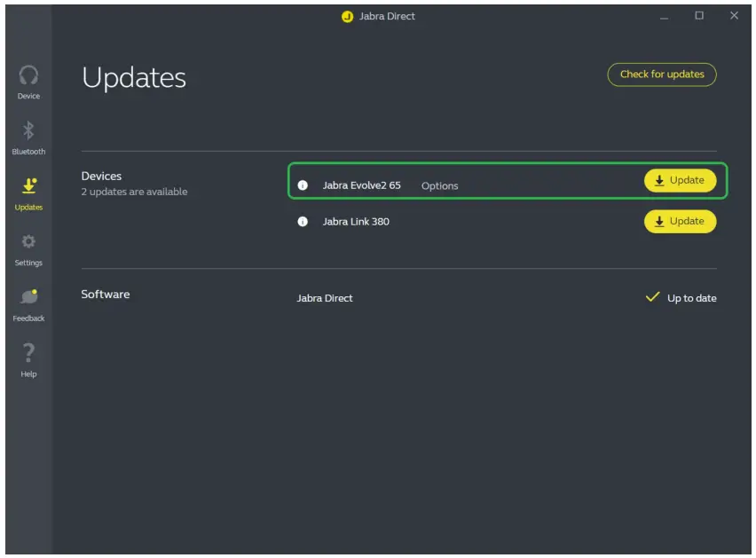Click the Software section heading
This screenshot has width=756, height=558.
105,294
